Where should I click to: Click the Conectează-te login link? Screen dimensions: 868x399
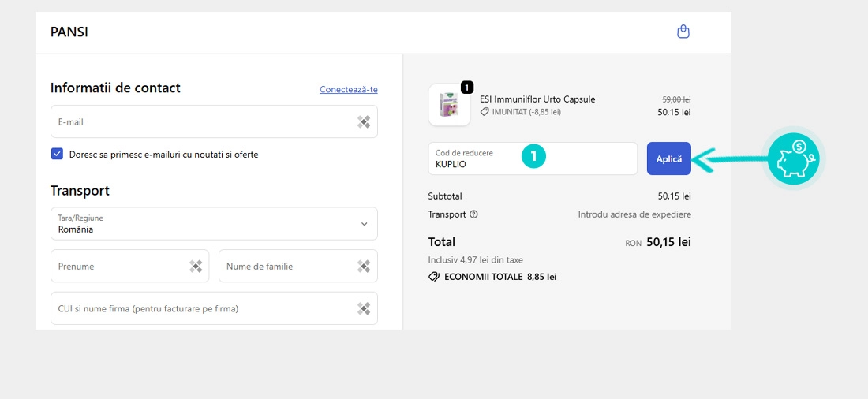point(348,89)
